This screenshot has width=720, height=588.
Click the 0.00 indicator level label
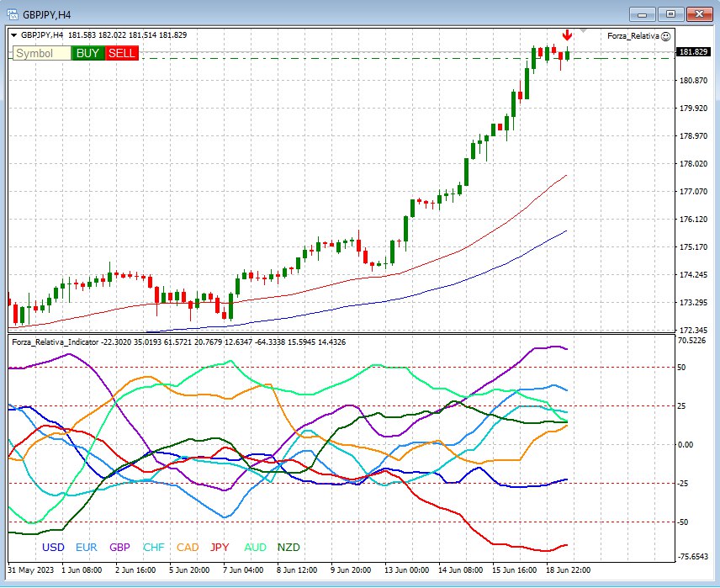click(x=686, y=445)
